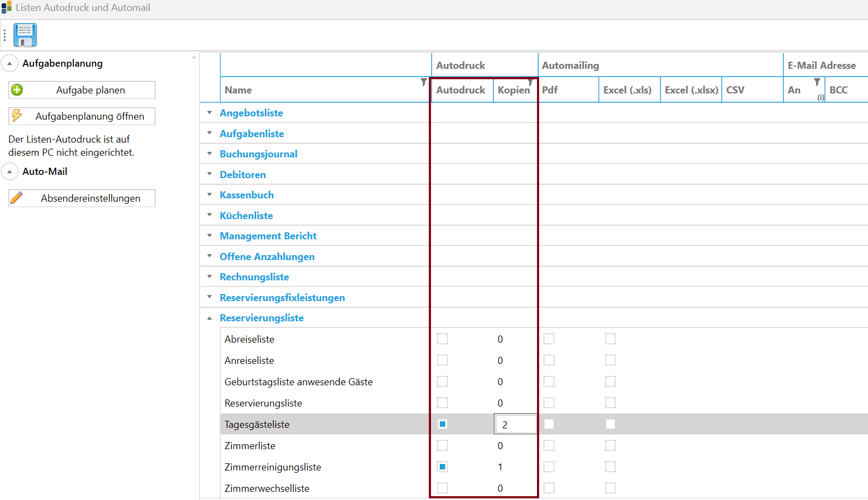Click the floppy disk save icon
Viewport: 868px width, 500px height.
pyautogui.click(x=25, y=35)
